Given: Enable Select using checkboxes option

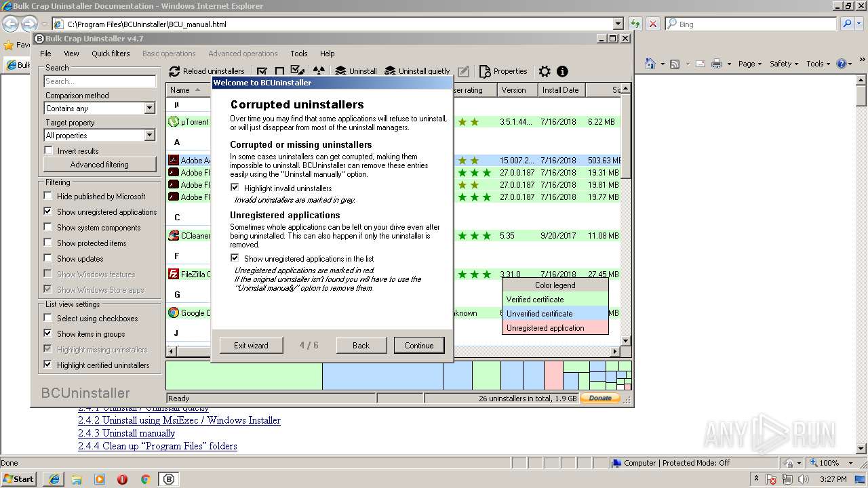Looking at the screenshot, I should tap(48, 318).
